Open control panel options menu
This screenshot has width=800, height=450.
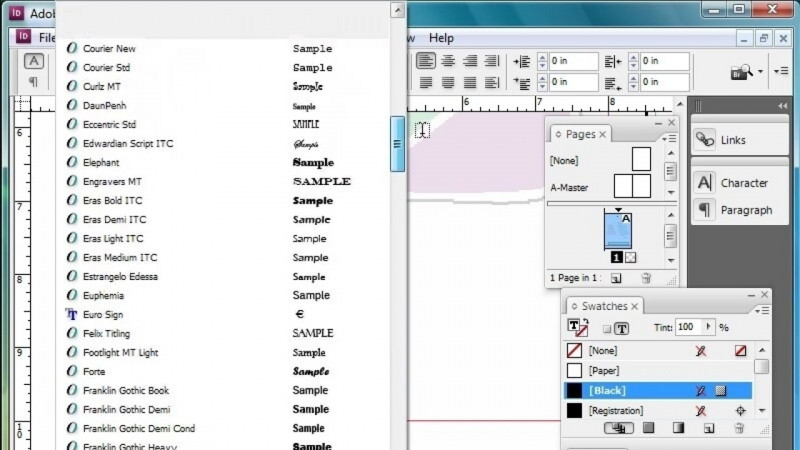click(781, 71)
